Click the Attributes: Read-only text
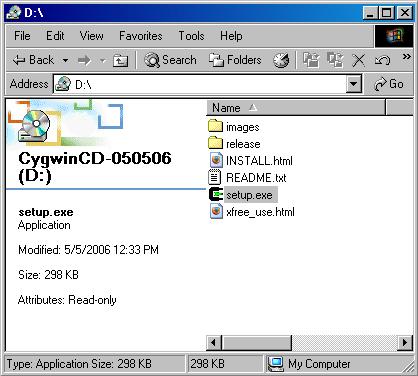 point(67,300)
